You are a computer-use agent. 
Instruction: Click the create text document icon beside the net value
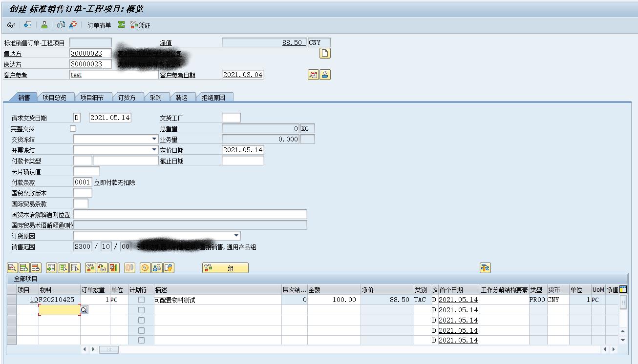[x=325, y=53]
